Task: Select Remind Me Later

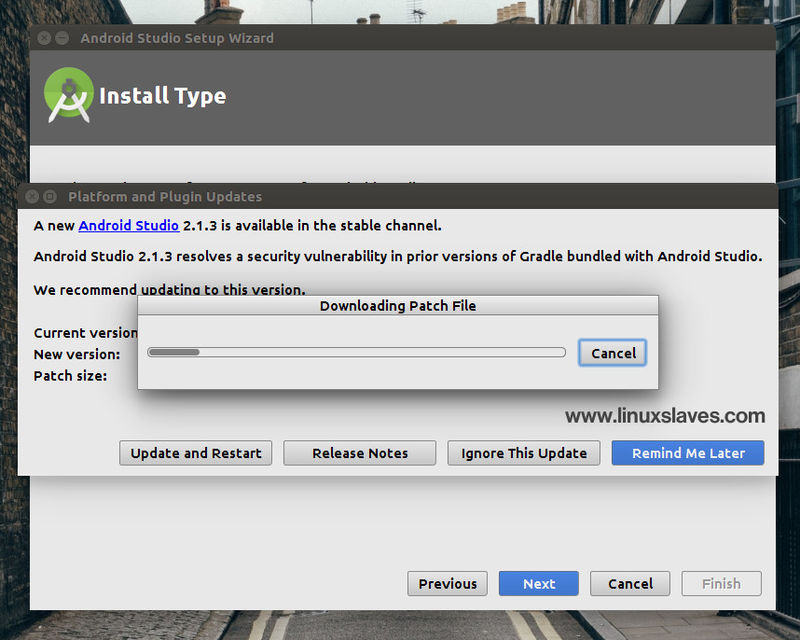Action: [x=688, y=453]
